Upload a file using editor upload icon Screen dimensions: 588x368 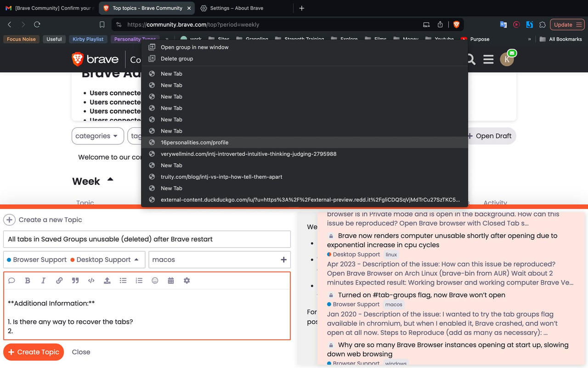[x=107, y=281]
